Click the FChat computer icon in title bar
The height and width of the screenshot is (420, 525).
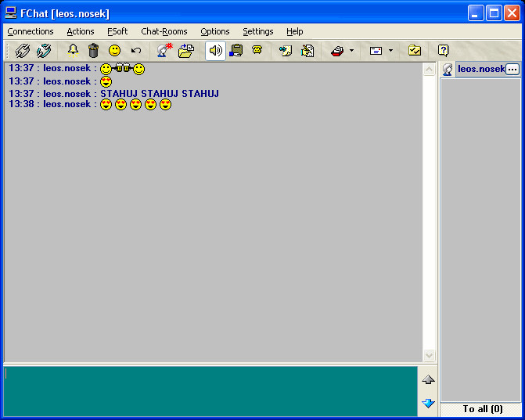pyautogui.click(x=11, y=13)
